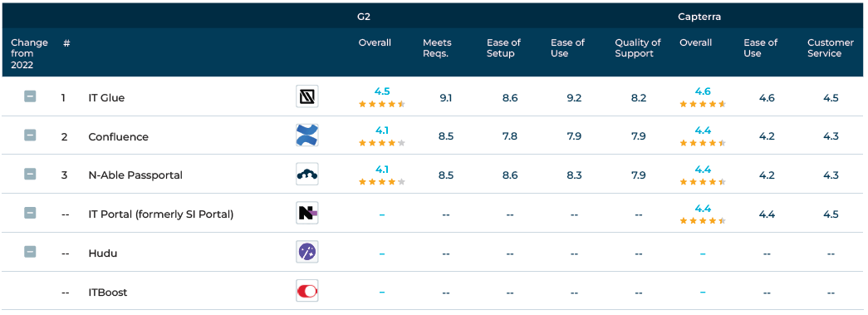Select the Capterra header group
Screen dimensions: 868x315
coord(699,17)
